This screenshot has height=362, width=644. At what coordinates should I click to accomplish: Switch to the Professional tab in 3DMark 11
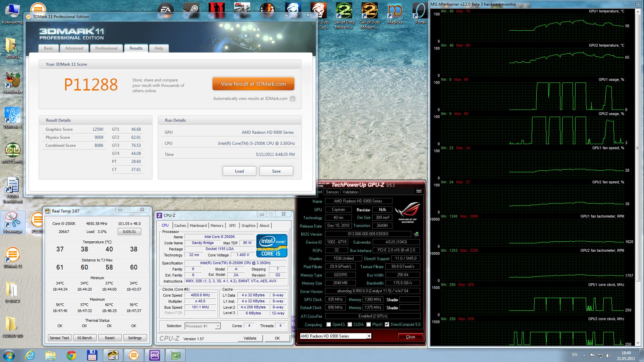pyautogui.click(x=106, y=48)
